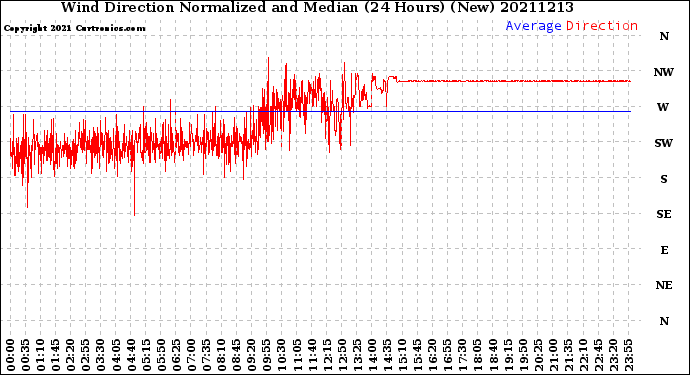Screen dimensions: 690x375
Task: Click the 08:45 time label
Action: 236,355
